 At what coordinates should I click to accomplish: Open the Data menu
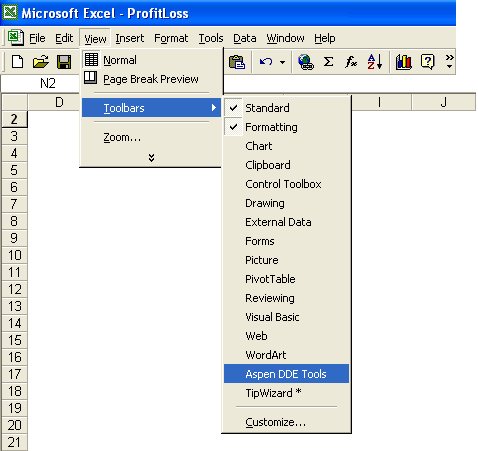(x=245, y=38)
